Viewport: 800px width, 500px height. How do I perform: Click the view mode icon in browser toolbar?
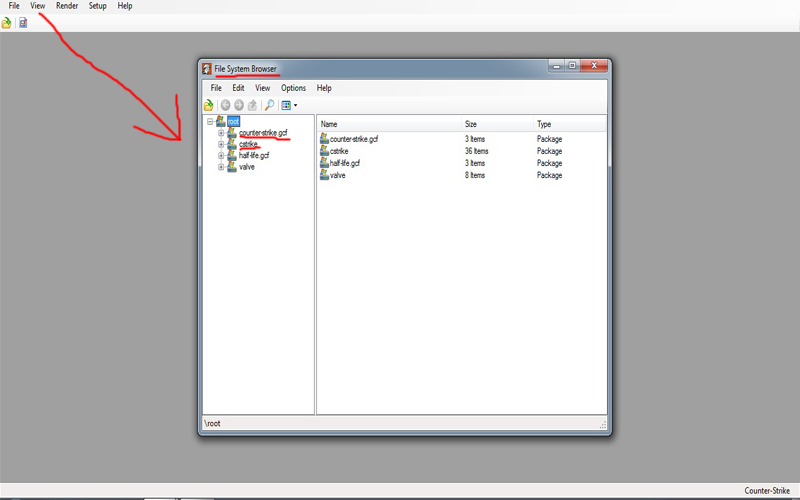tap(286, 105)
